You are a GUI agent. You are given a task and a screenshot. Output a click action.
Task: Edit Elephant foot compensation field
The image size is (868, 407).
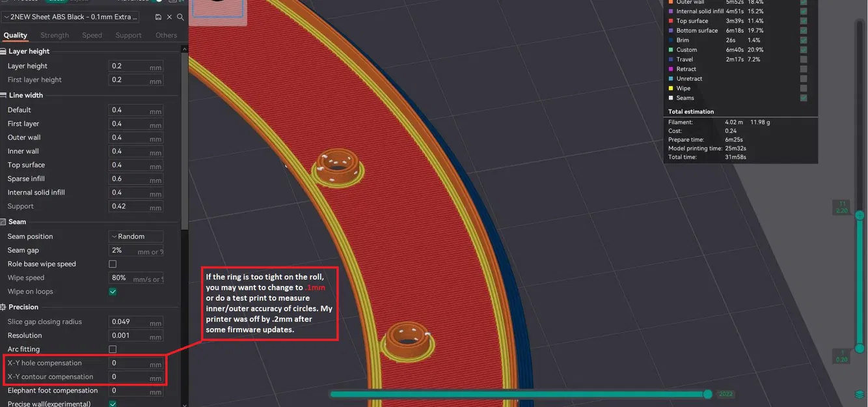click(x=135, y=391)
